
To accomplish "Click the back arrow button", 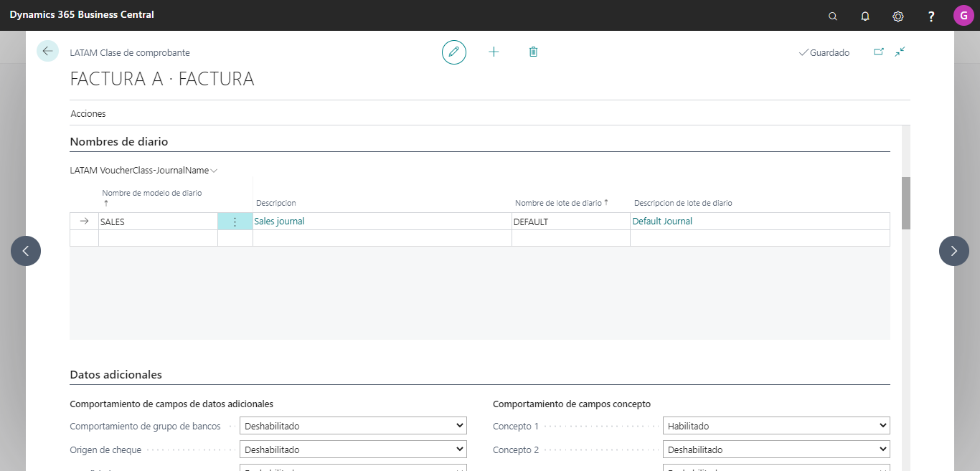I will pyautogui.click(x=47, y=51).
